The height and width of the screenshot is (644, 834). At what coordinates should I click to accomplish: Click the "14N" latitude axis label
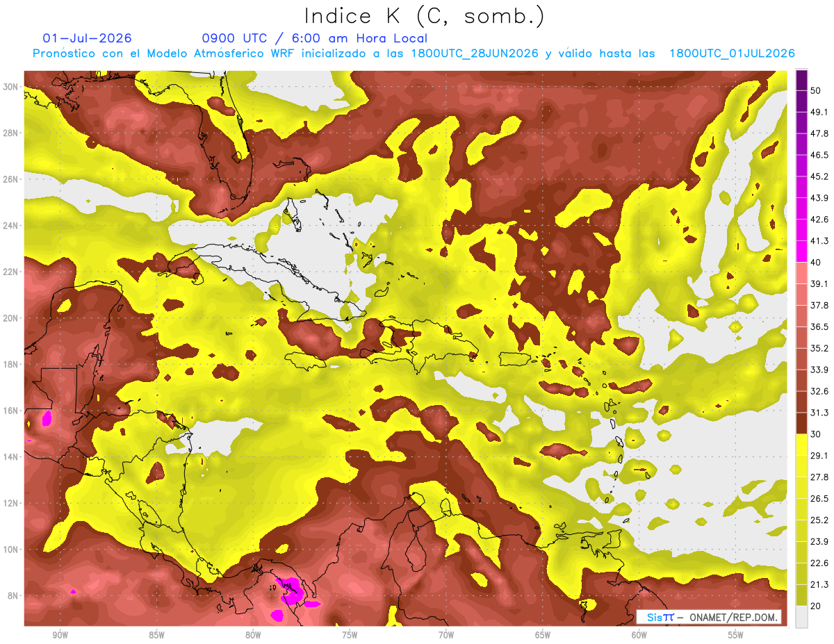(11, 457)
